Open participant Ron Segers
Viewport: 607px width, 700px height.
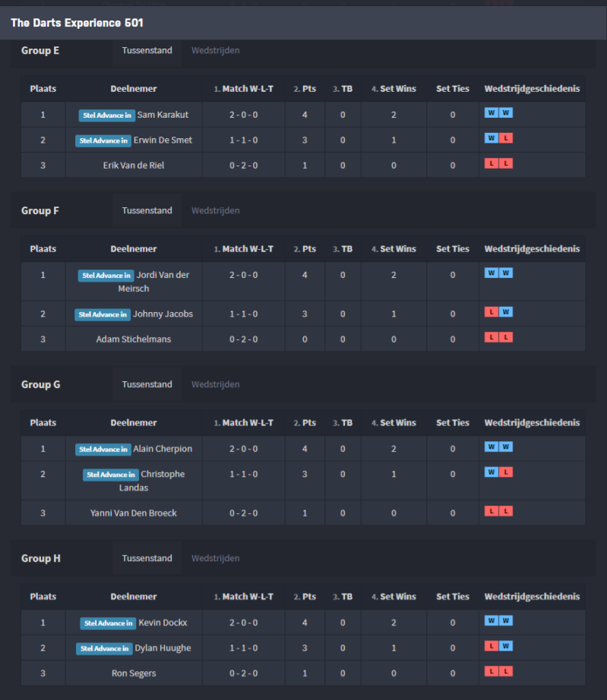tap(134, 673)
